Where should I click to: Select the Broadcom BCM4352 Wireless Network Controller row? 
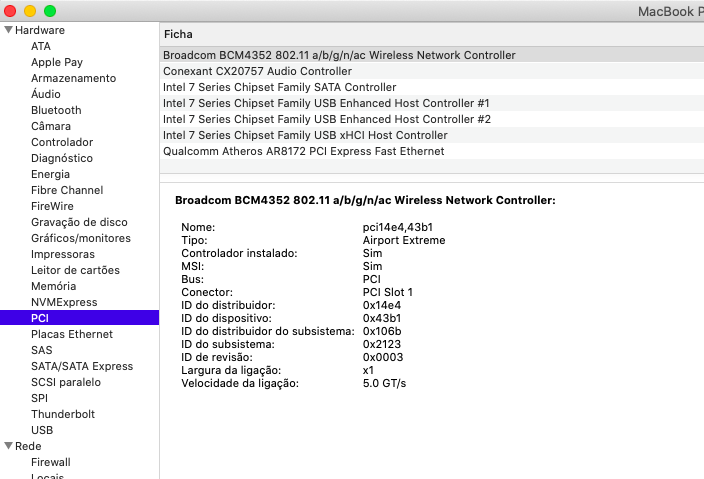[431, 55]
